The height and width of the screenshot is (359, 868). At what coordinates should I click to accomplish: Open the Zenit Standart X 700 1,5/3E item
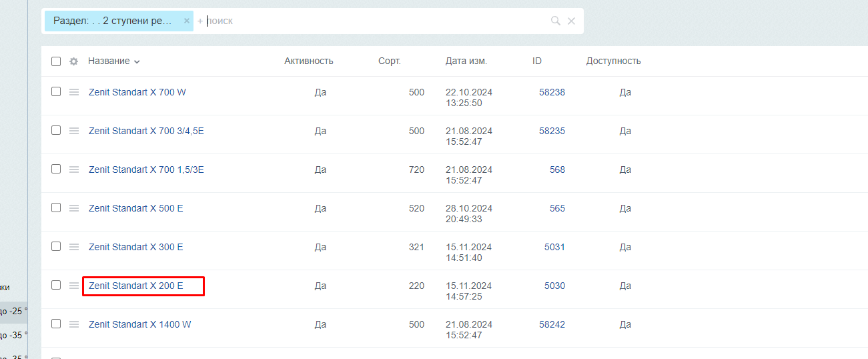[146, 169]
